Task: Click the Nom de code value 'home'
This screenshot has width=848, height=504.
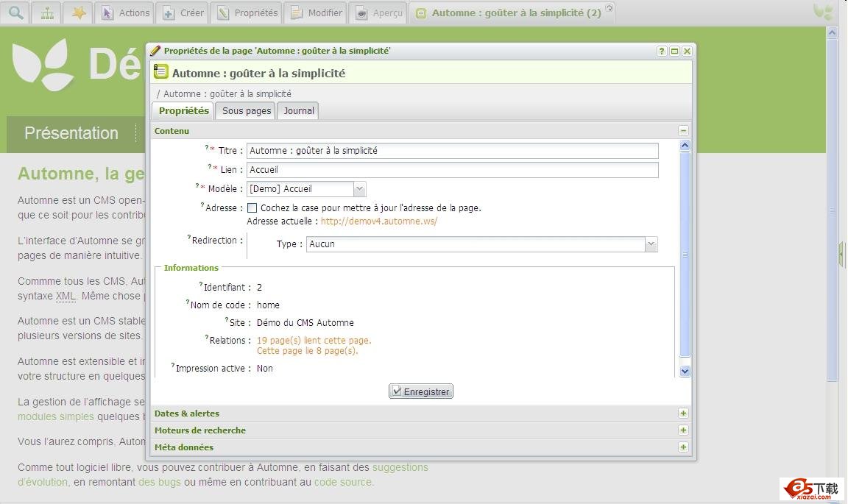Action: [x=268, y=305]
